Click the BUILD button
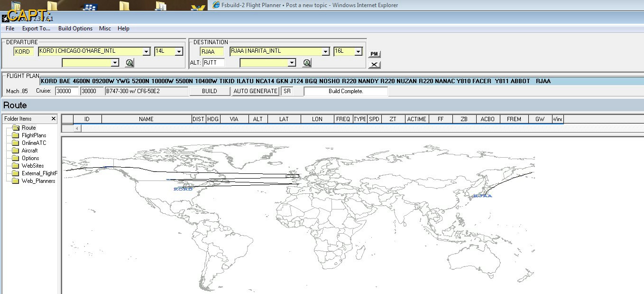 coord(210,91)
